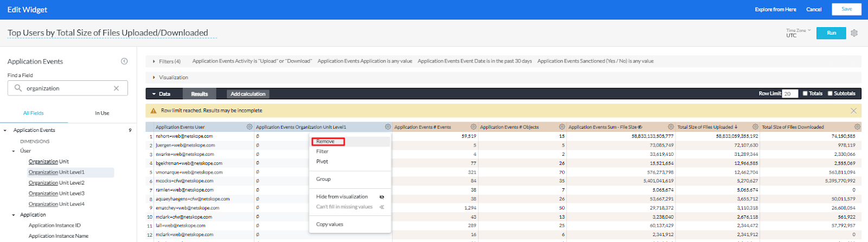Viewport: 868px width, 242px height.
Task: Edit the widget title text
Action: coord(108,33)
